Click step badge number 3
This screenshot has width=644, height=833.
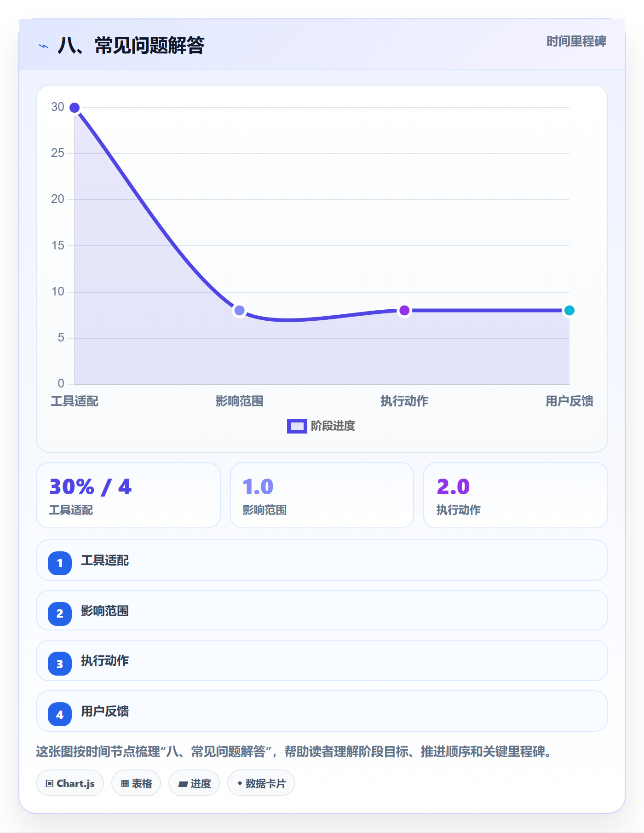click(x=60, y=664)
